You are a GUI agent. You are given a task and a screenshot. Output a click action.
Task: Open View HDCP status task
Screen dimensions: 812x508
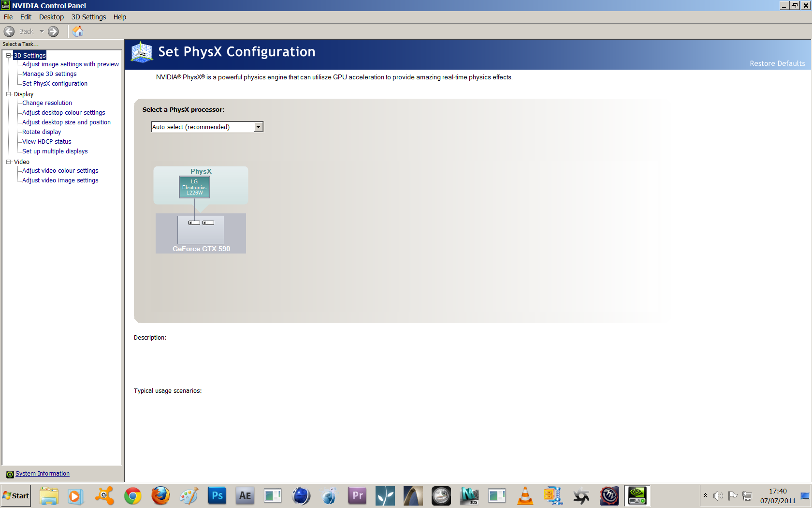pyautogui.click(x=46, y=142)
